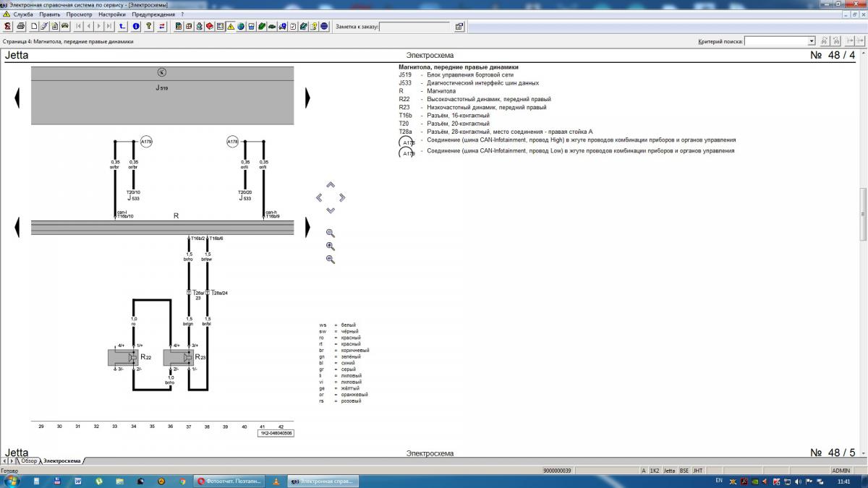Click the black car toolbar icon

(x=65, y=27)
